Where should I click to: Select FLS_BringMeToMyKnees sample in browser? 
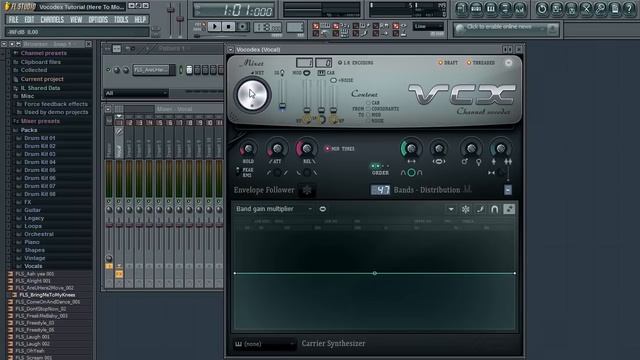click(47, 295)
